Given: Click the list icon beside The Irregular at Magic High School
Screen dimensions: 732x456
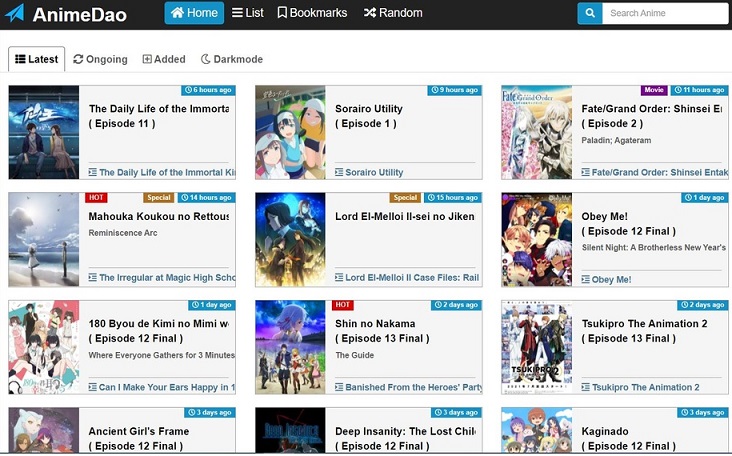Looking at the screenshot, I should (x=92, y=278).
